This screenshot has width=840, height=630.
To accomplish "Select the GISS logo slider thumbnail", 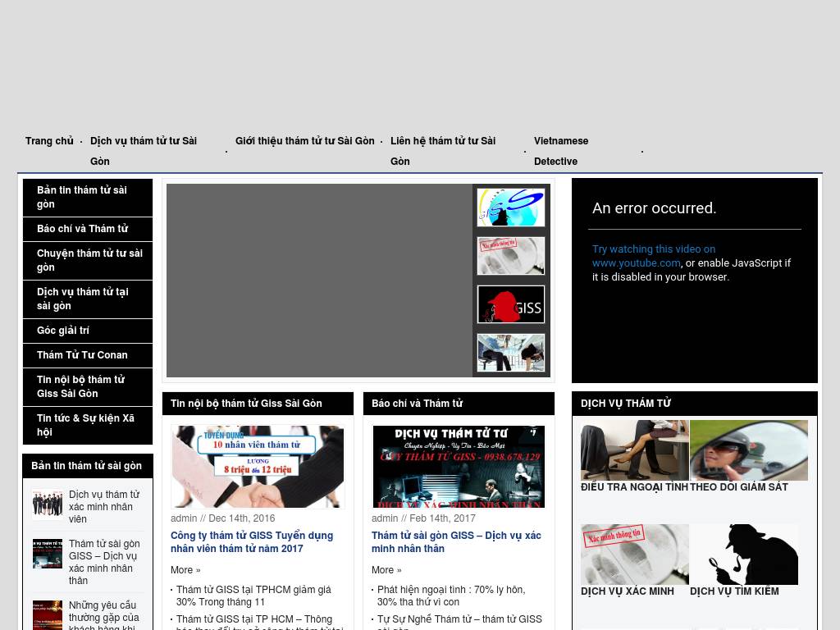I will [510, 208].
